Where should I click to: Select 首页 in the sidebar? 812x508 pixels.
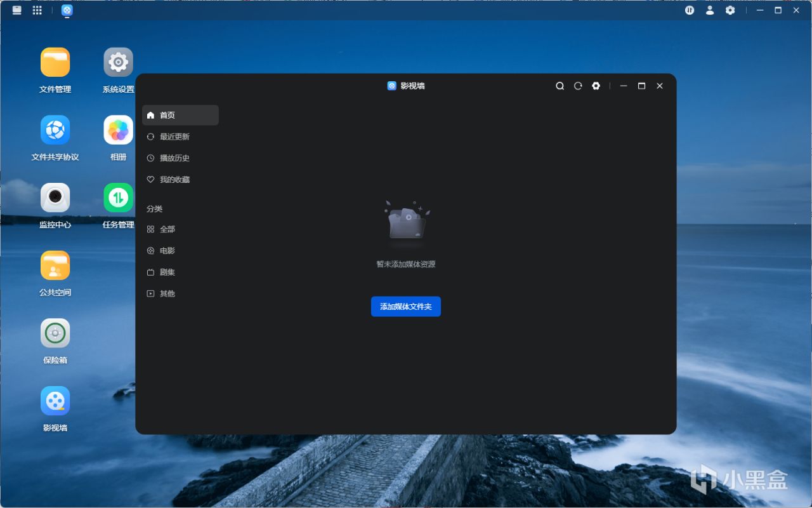click(x=181, y=115)
